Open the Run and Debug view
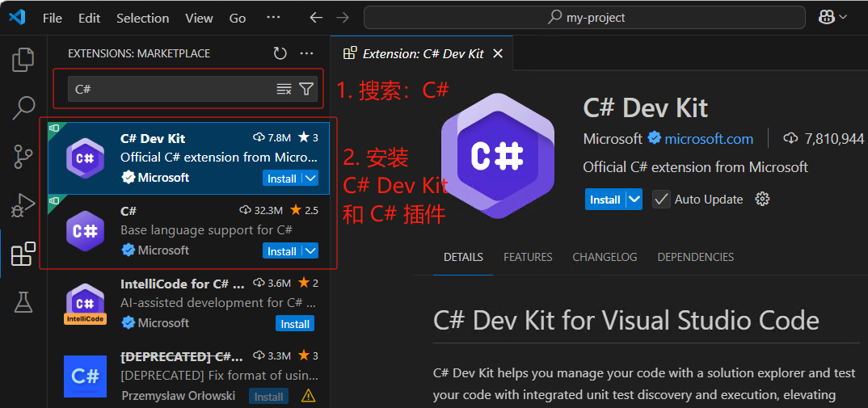868x408 pixels. pyautogui.click(x=23, y=205)
